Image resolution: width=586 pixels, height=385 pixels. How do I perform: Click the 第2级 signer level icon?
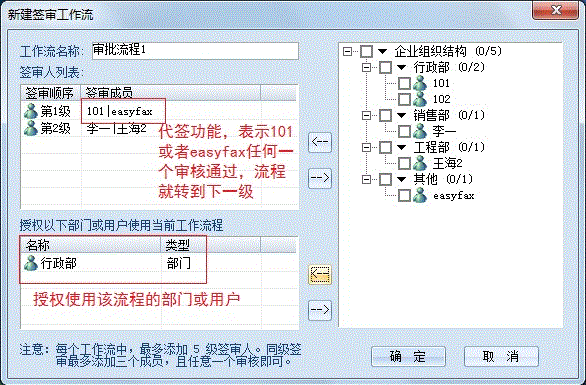(x=31, y=128)
